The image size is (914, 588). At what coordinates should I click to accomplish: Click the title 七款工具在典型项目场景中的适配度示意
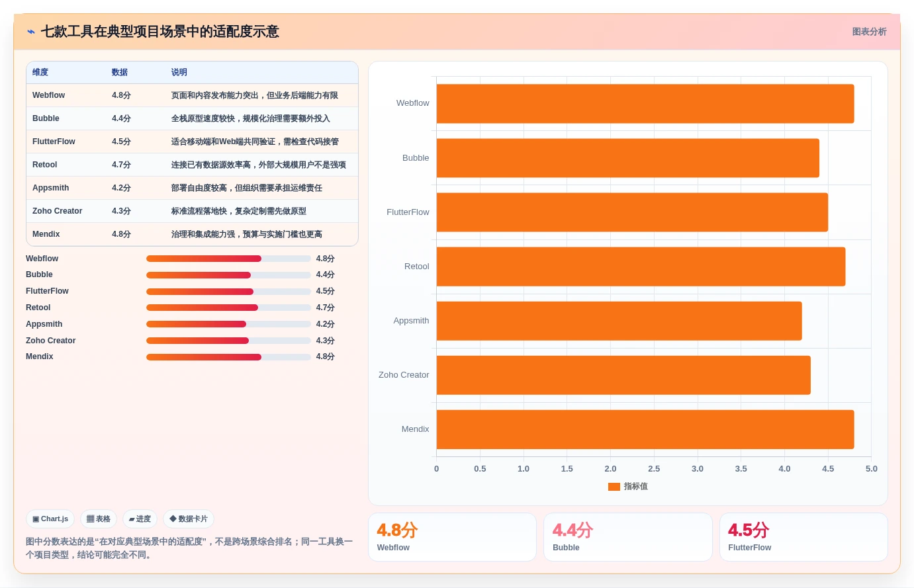click(160, 32)
